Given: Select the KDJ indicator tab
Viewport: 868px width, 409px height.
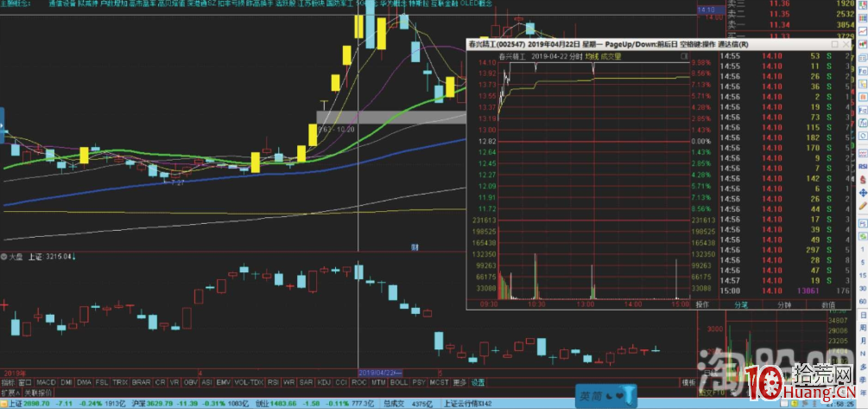Looking at the screenshot, I should click(x=325, y=382).
